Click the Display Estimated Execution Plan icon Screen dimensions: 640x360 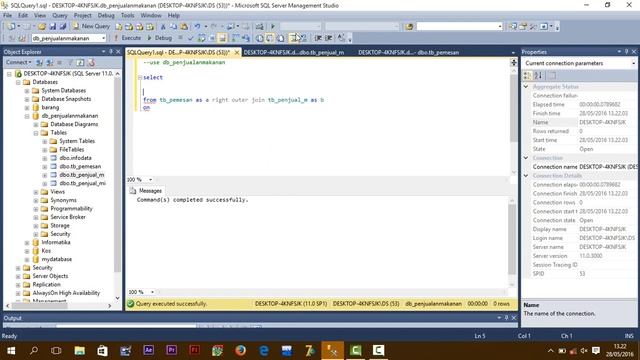pyautogui.click(x=201, y=38)
